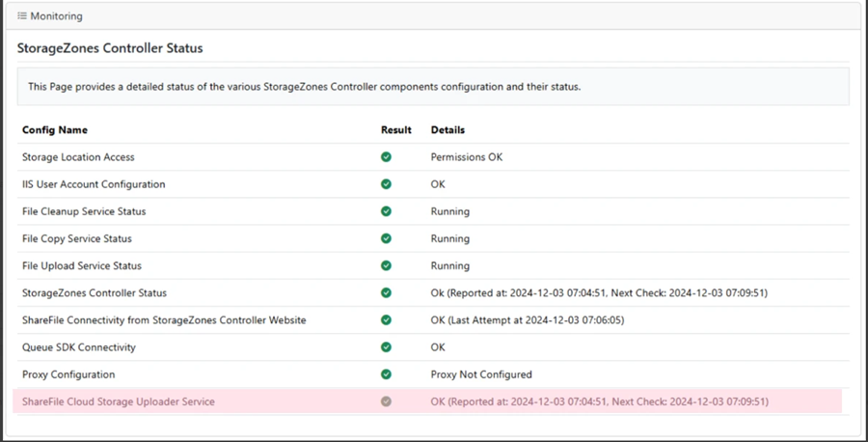Click the Monitoring list icon

click(x=21, y=16)
